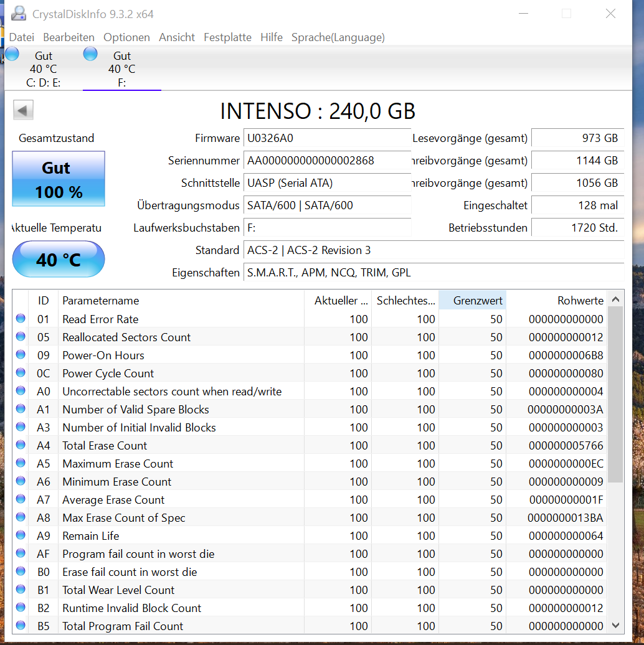The width and height of the screenshot is (644, 645).
Task: Select the C: D: E: disk tab
Action: (43, 68)
